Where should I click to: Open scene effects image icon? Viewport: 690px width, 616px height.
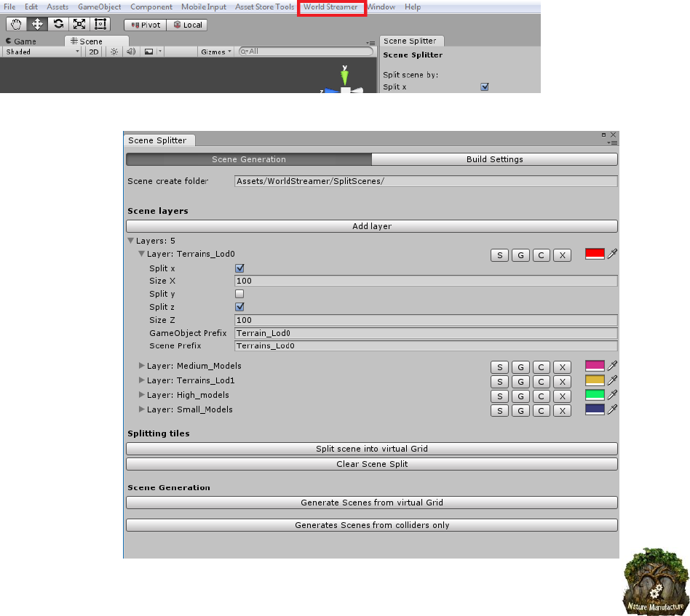tap(148, 52)
